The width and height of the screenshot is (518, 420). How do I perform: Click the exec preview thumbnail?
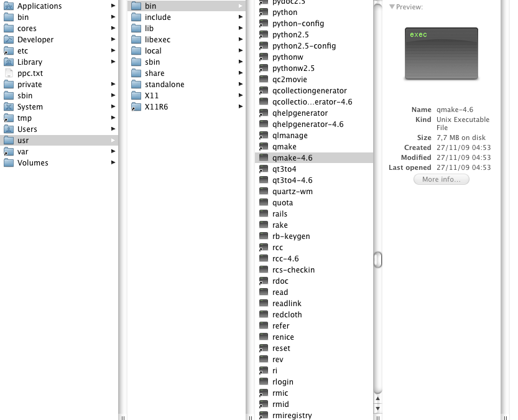[x=442, y=54]
